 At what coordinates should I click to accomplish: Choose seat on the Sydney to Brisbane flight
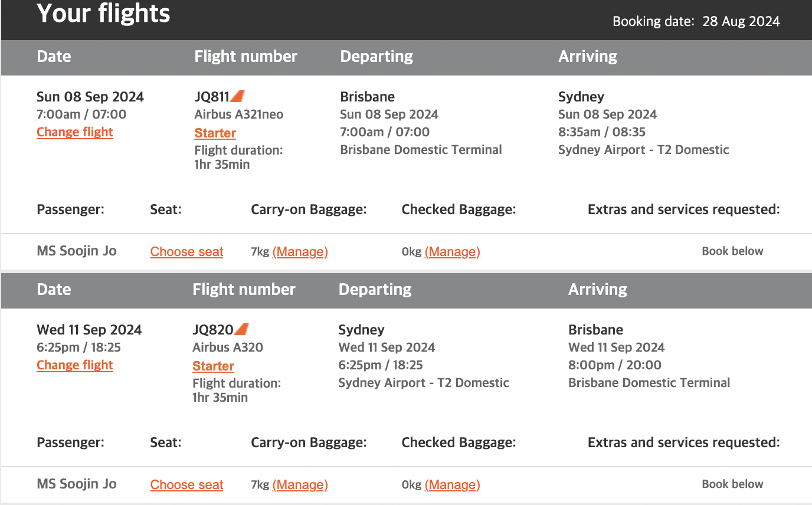[x=186, y=485]
